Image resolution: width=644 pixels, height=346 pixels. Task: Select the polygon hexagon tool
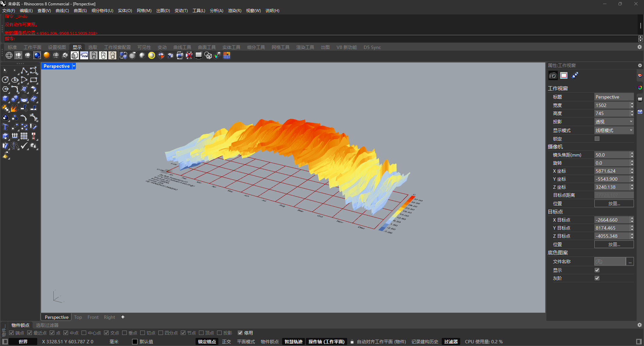pyautogui.click(x=5, y=89)
